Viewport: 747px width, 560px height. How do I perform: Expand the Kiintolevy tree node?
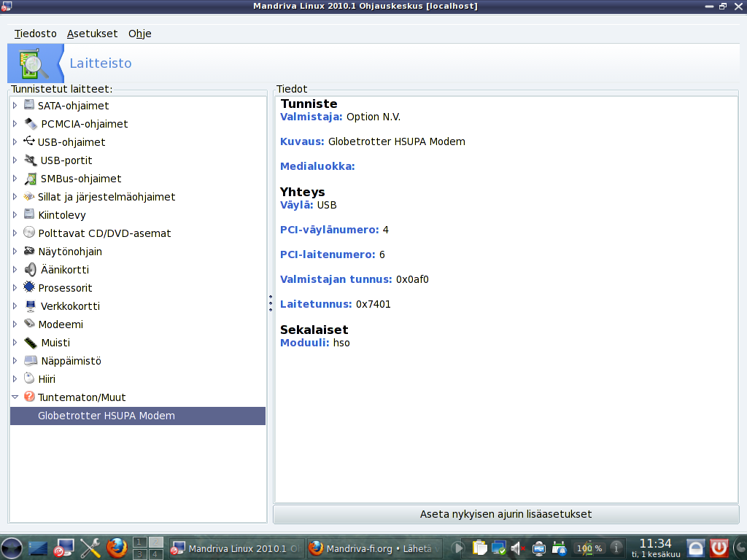(x=15, y=215)
